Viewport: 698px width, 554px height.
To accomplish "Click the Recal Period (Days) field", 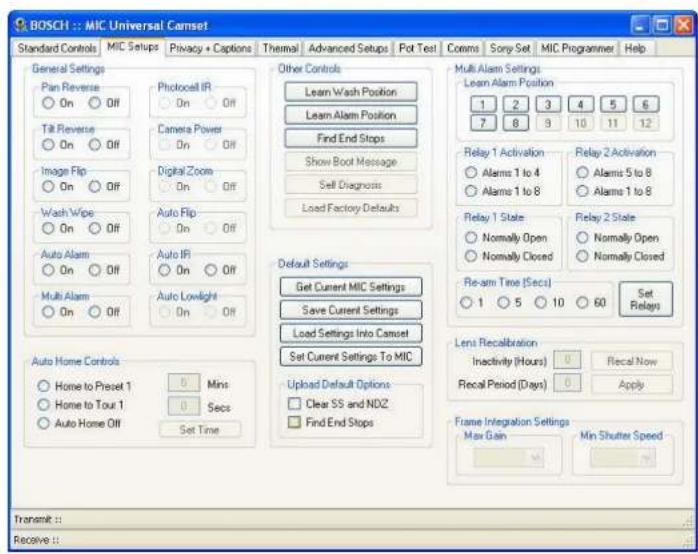I will point(567,383).
